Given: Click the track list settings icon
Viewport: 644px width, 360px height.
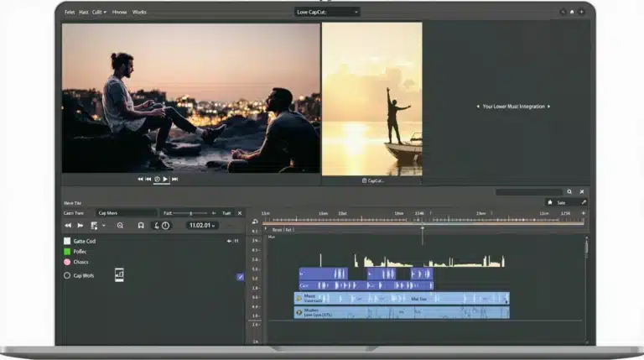Looking at the screenshot, I should [94, 226].
